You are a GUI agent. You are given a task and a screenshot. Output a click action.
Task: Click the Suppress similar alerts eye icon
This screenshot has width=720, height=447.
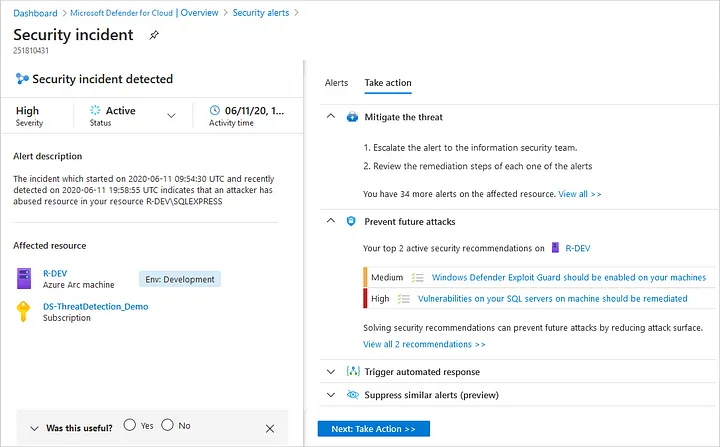(x=353, y=395)
